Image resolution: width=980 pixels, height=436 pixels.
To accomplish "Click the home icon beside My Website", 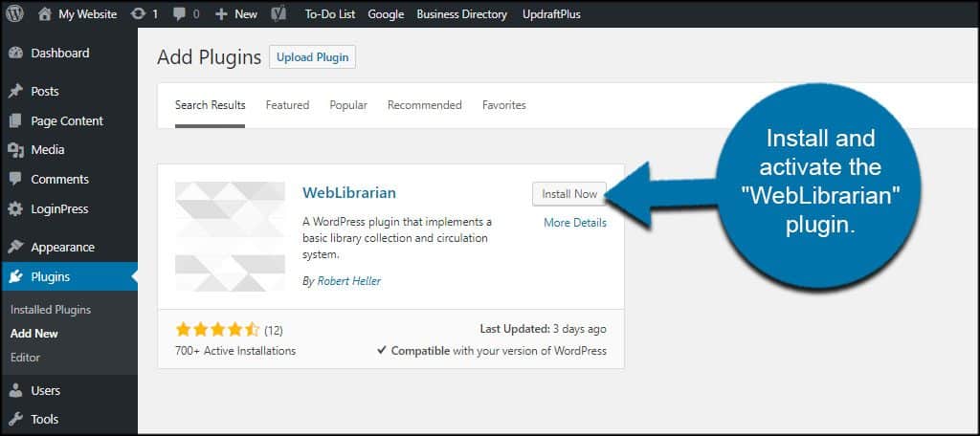I will click(44, 13).
